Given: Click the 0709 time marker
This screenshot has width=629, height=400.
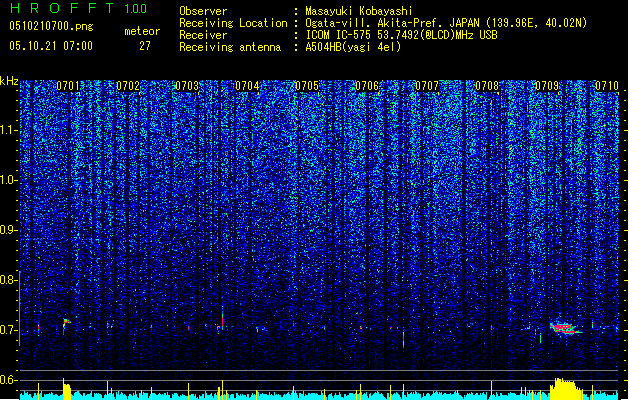Looking at the screenshot, I should point(547,86).
